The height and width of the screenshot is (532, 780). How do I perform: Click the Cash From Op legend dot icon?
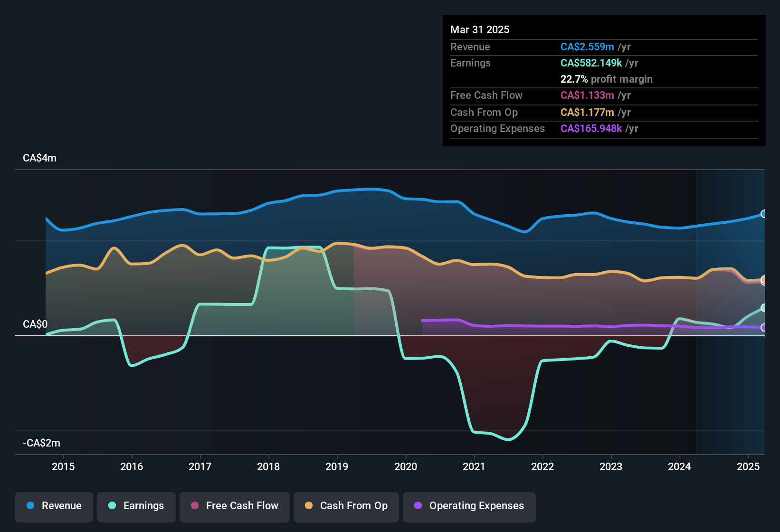point(309,506)
